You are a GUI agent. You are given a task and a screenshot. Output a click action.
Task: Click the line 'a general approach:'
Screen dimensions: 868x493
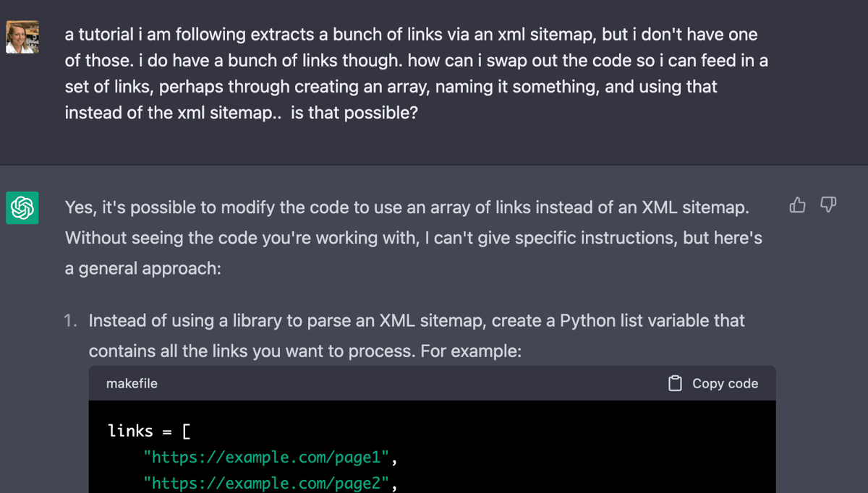(x=142, y=268)
